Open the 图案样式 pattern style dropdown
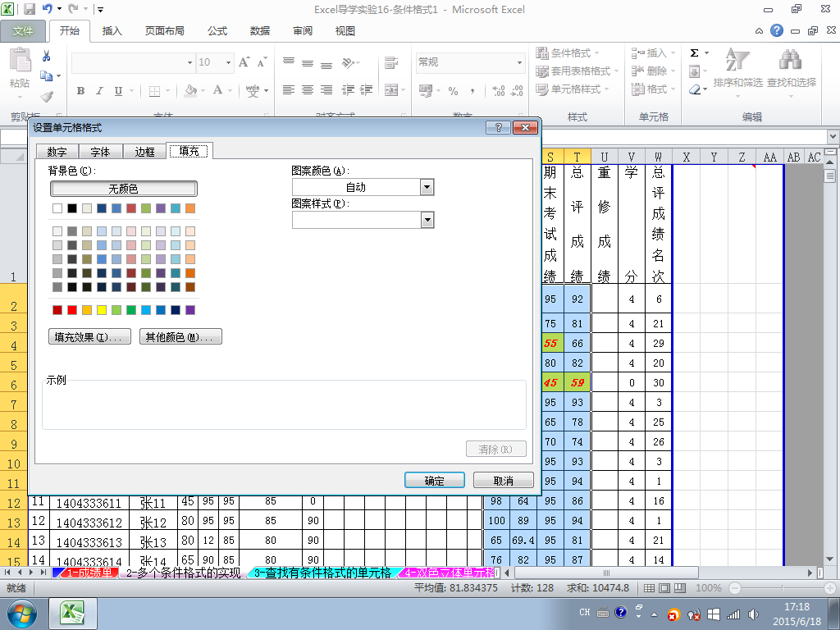 point(427,220)
